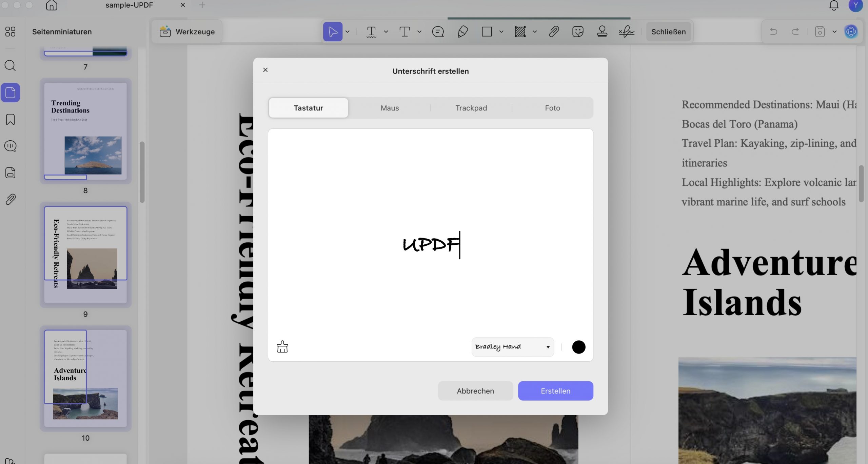868x464 pixels.
Task: Expand the hatched area tool options
Action: click(535, 32)
